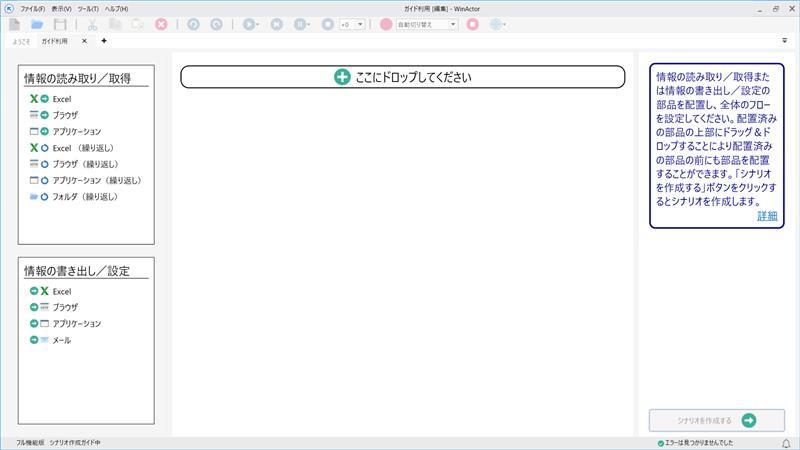
Task: Select メール in the write panel
Action: 61,340
